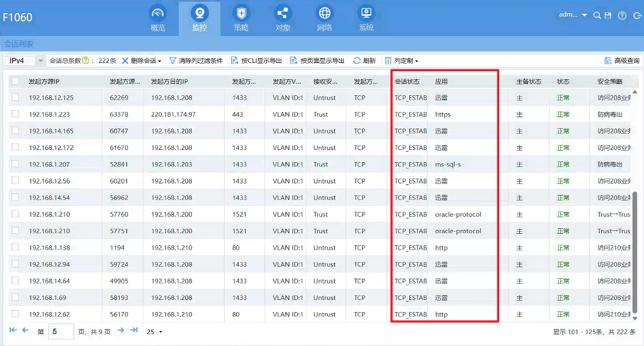644x346 pixels.
Task: Click the table's vertical scrollbar thumb
Action: click(x=635, y=252)
